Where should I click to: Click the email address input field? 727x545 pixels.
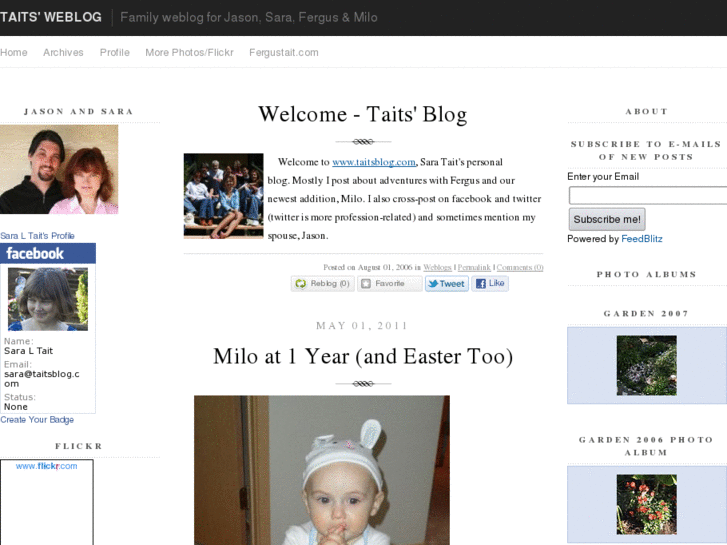coord(647,196)
